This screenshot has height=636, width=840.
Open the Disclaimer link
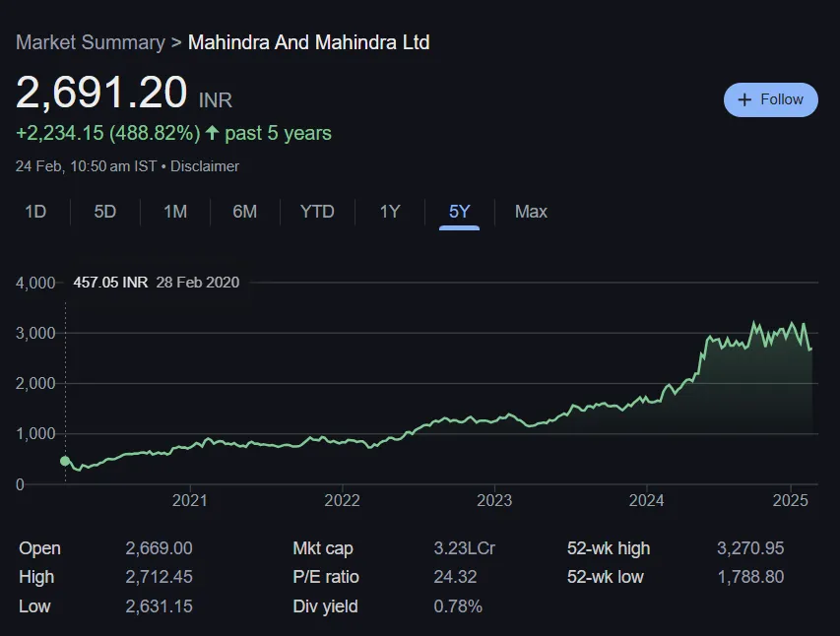click(205, 166)
